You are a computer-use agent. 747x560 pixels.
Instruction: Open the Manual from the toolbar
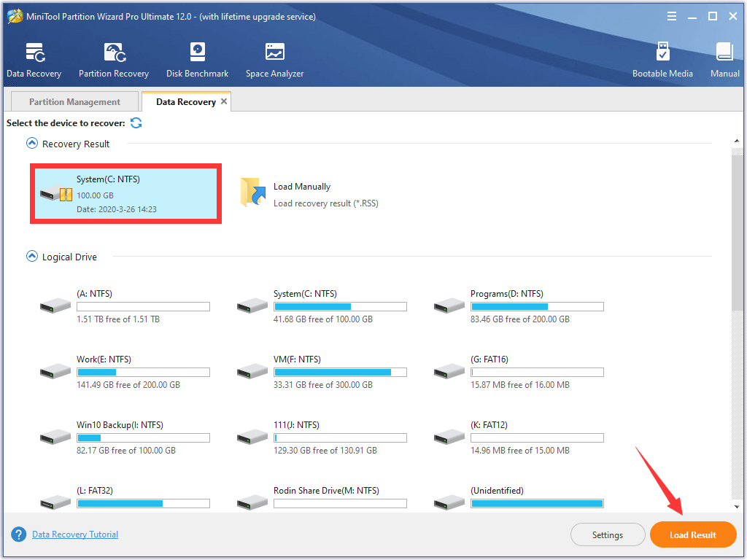[x=724, y=60]
